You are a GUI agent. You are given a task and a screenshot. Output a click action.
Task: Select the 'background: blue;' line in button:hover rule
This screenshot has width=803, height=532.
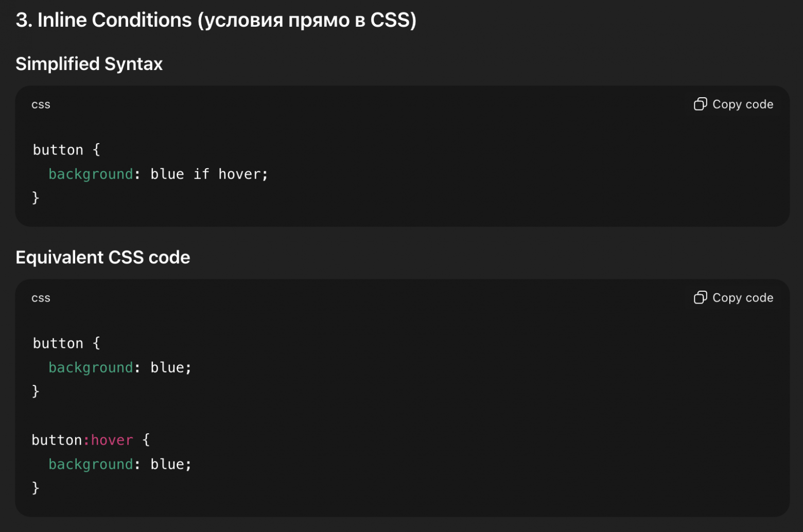[119, 464]
